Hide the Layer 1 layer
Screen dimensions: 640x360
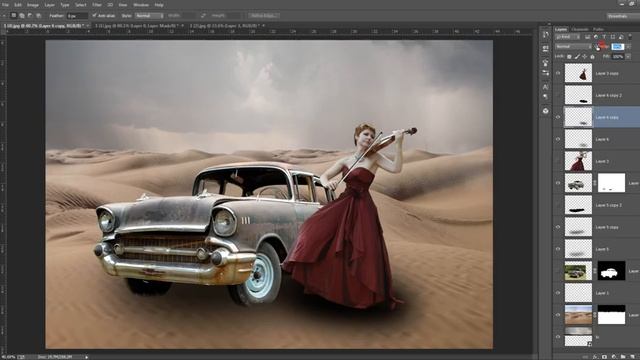[558, 293]
